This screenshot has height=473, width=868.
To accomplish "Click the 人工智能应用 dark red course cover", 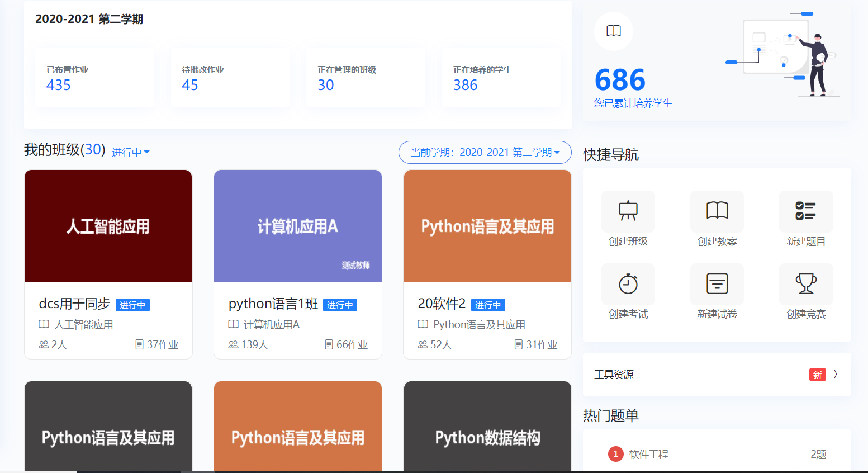I will [108, 226].
